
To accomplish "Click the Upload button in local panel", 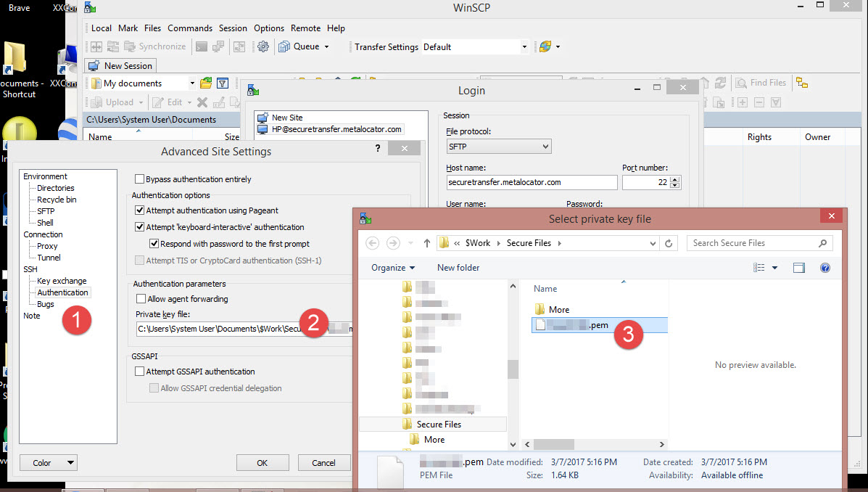I will 116,102.
